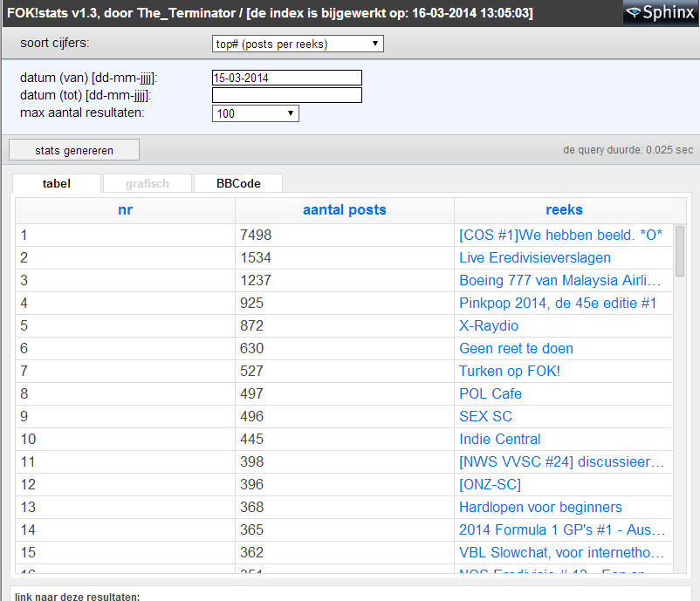Click the query duurde 0.025 sec text

click(628, 150)
